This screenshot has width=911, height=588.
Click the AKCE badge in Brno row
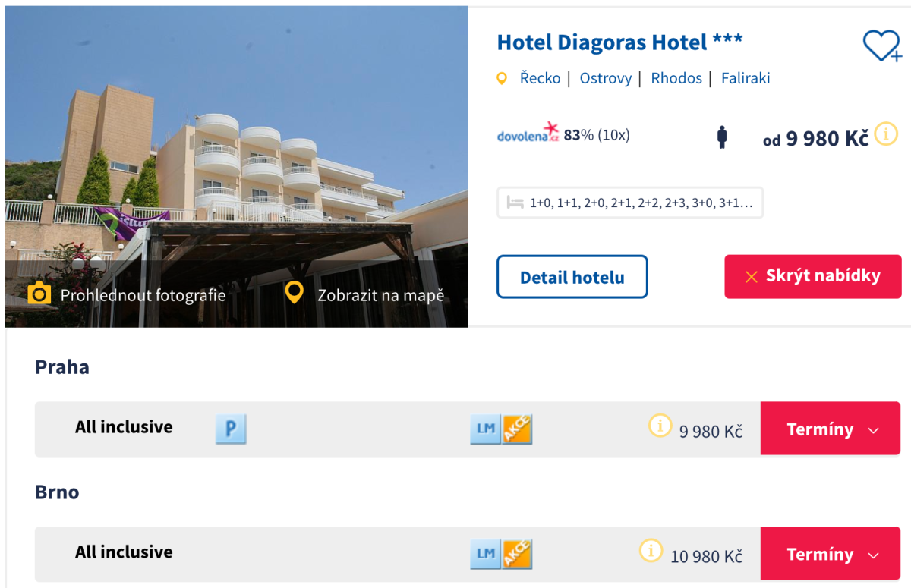pyautogui.click(x=517, y=555)
